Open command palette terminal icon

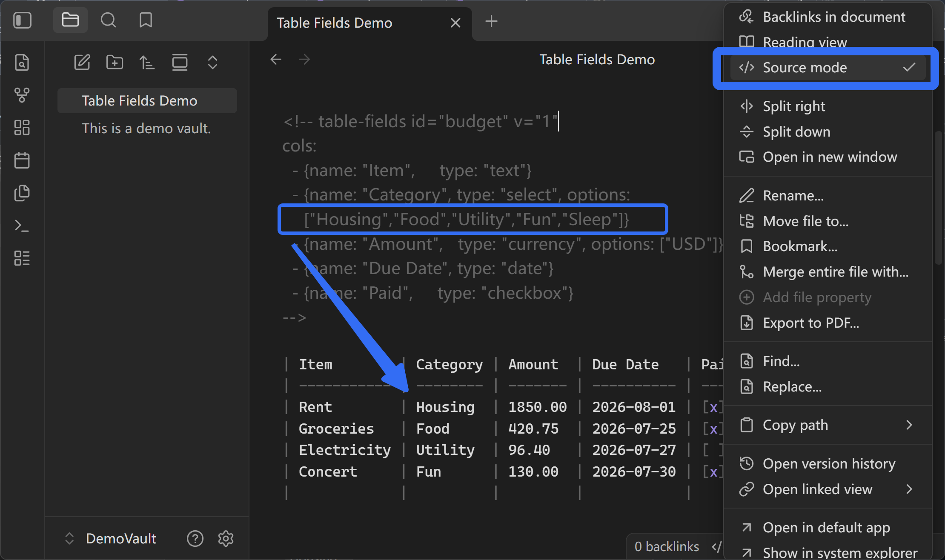coord(22,226)
